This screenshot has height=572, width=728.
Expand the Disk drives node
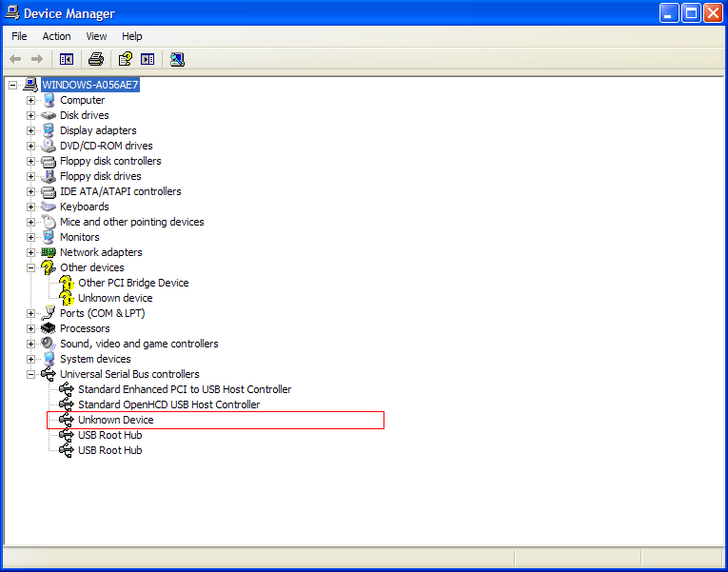click(x=30, y=115)
